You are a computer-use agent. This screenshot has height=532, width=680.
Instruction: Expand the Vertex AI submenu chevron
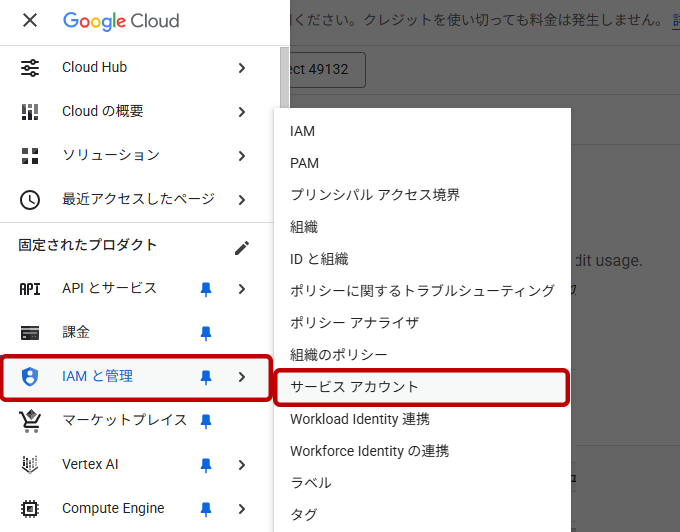coord(242,465)
